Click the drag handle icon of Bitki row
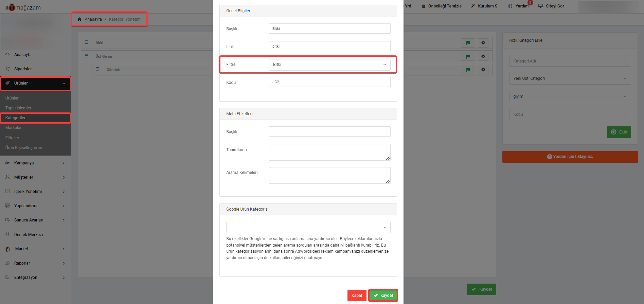The image size is (644, 304). [86, 42]
